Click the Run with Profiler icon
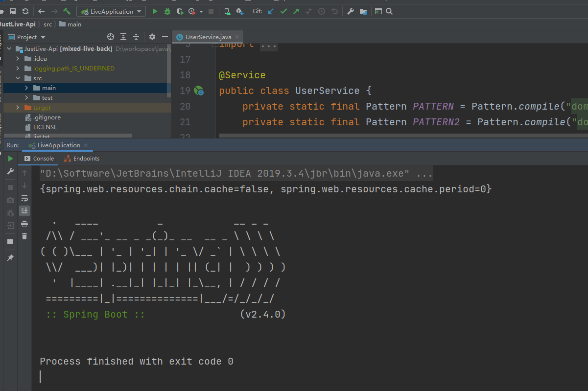 tap(192, 11)
